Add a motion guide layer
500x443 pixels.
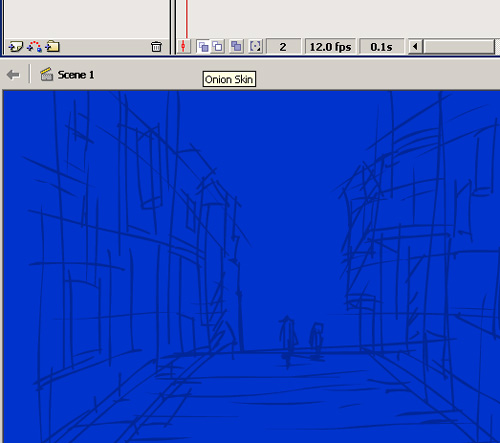[x=34, y=46]
